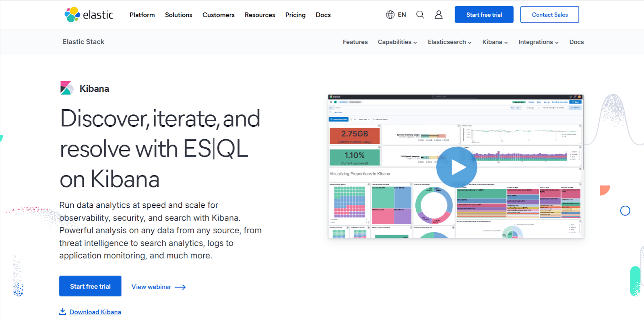Screen dimensions: 644x320
Task: Go to the Pricing page
Action: point(295,15)
